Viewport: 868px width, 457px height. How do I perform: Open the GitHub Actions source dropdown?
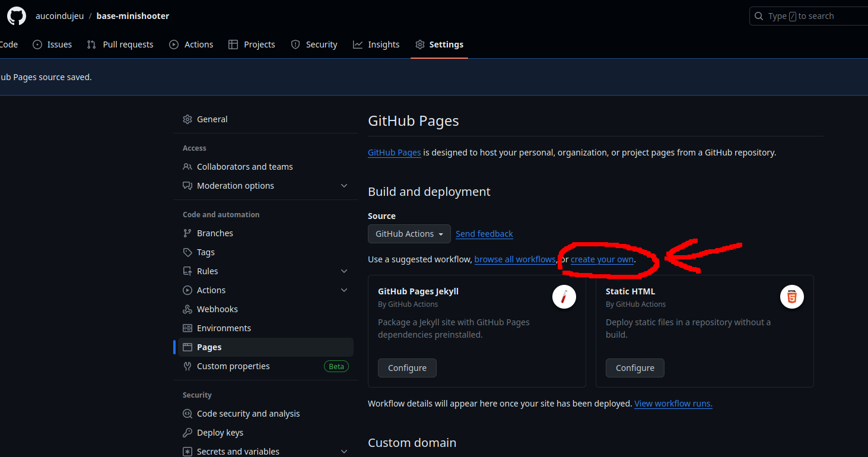coord(409,234)
